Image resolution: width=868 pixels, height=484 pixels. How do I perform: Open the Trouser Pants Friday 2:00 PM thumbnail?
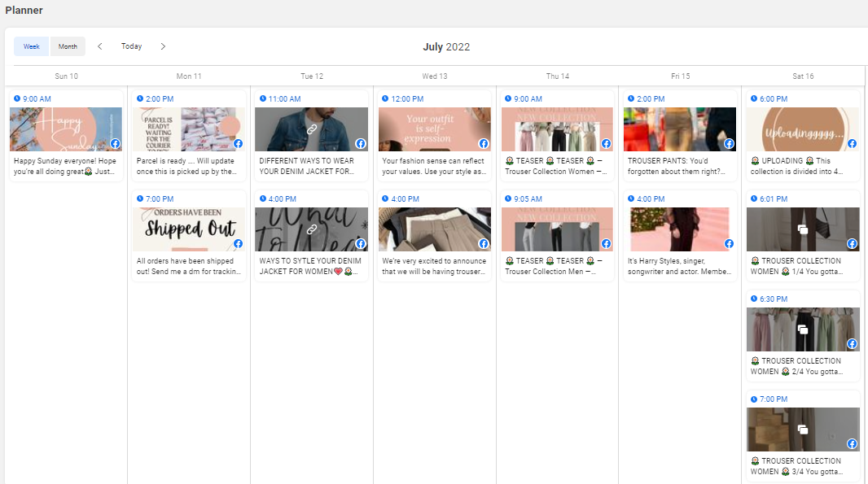(680, 129)
